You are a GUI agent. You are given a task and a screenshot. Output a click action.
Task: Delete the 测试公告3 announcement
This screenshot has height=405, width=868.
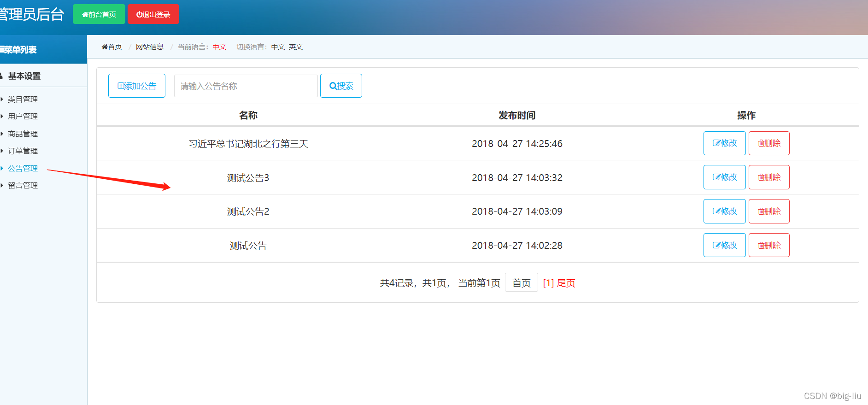[769, 177]
